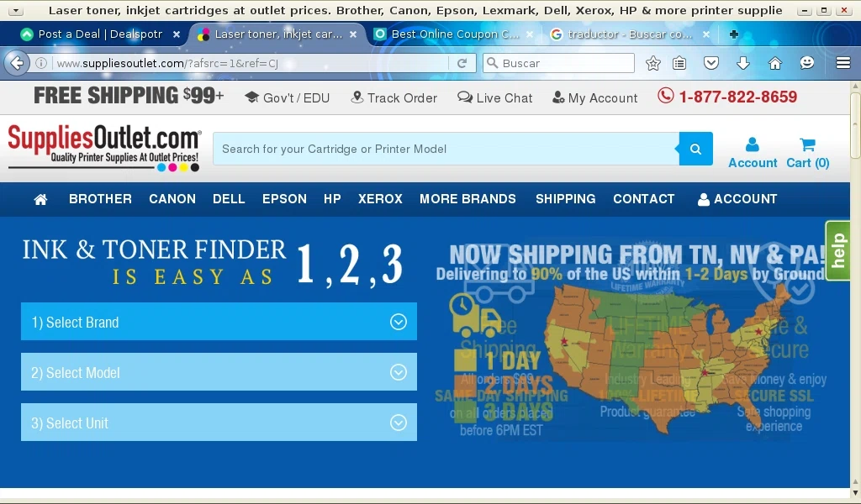Open the ACCOUNT nav item

coord(737,199)
